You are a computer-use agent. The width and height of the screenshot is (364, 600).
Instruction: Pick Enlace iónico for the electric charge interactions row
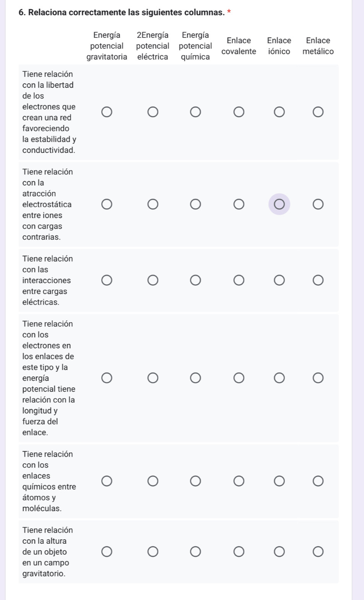pyautogui.click(x=279, y=280)
